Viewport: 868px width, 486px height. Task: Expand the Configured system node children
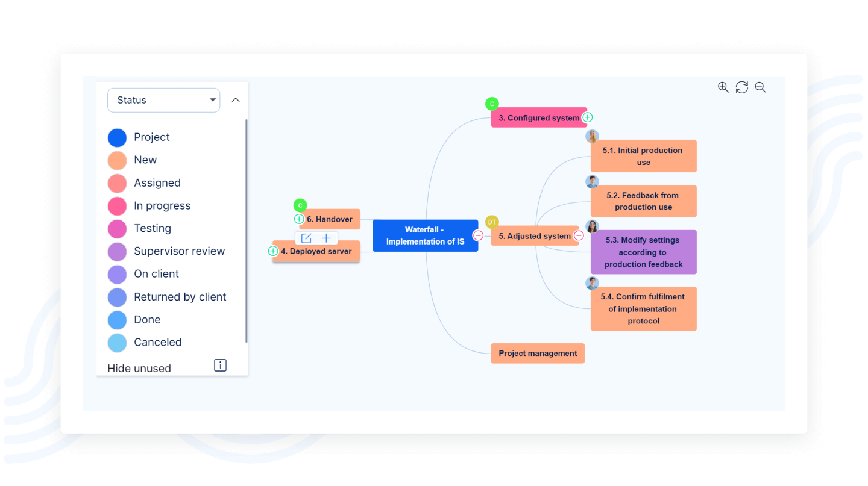pos(588,117)
